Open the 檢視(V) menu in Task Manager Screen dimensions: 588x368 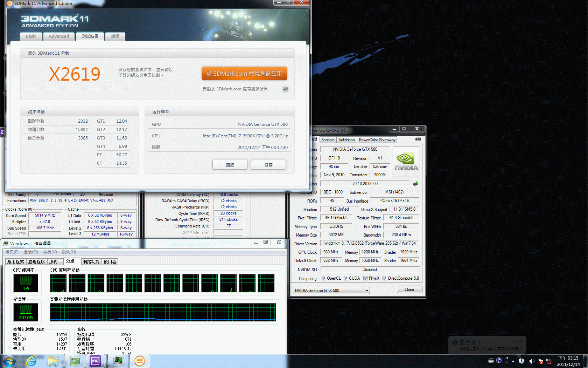(x=50, y=252)
